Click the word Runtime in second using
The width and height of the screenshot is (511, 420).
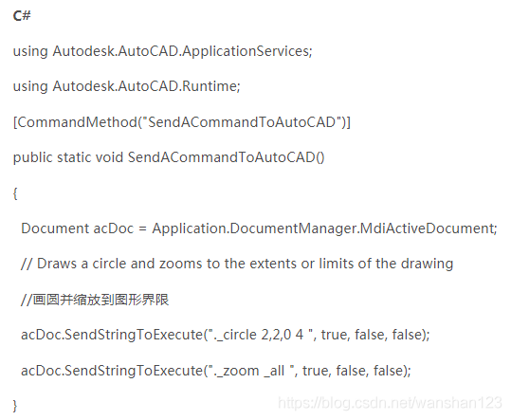tap(210, 86)
